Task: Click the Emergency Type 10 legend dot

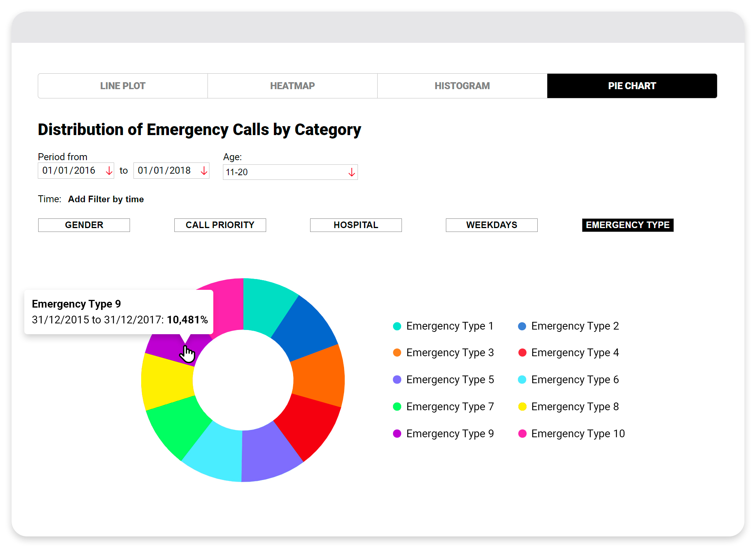Action: tap(522, 434)
